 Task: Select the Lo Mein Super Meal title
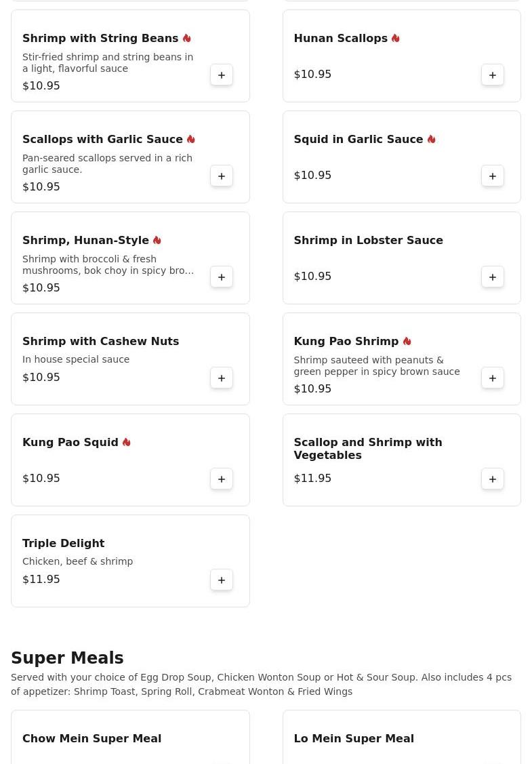pyautogui.click(x=354, y=739)
